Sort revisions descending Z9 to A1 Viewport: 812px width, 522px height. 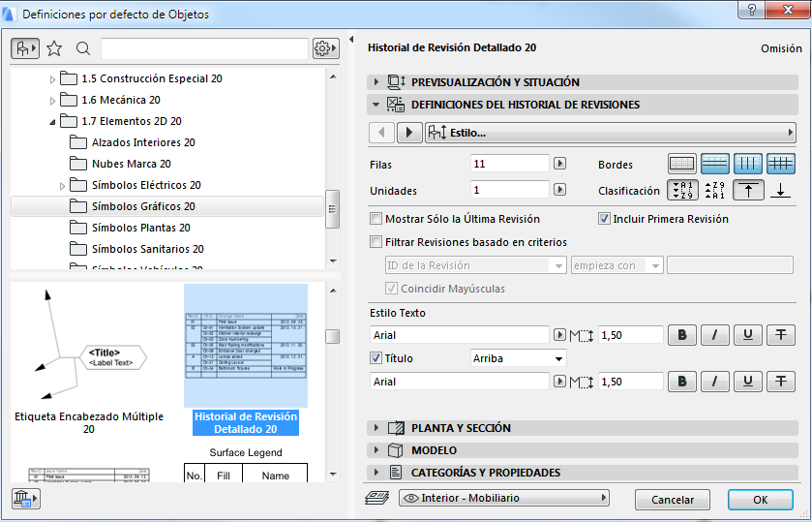pyautogui.click(x=715, y=190)
